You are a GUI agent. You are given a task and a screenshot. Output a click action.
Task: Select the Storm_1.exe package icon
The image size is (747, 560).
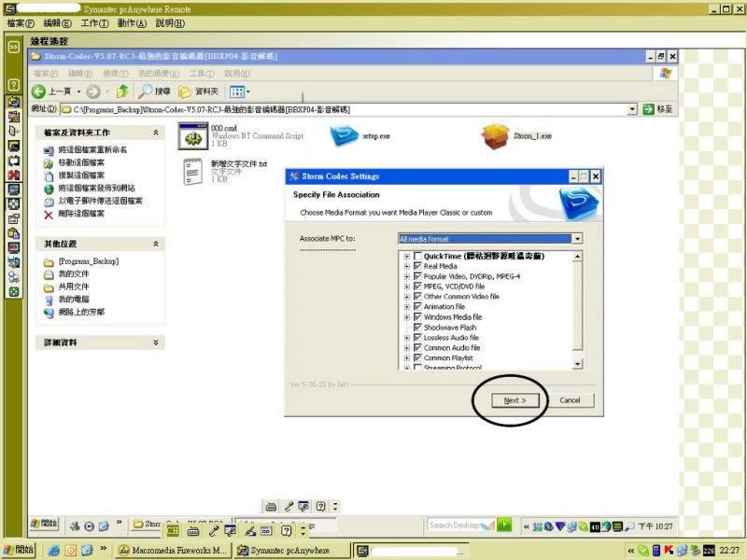point(496,136)
